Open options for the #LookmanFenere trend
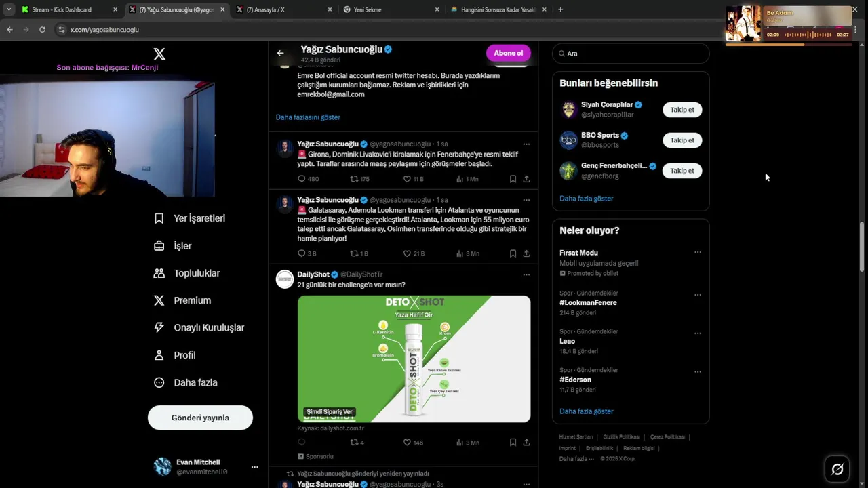The width and height of the screenshot is (868, 488). click(x=697, y=295)
